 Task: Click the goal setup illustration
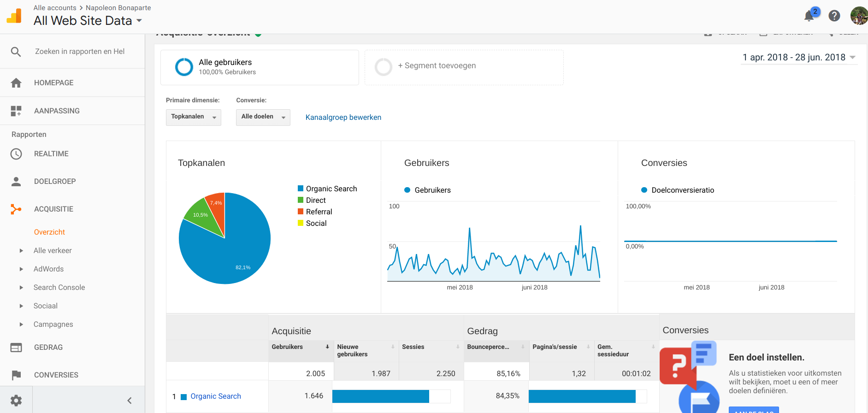point(689,377)
